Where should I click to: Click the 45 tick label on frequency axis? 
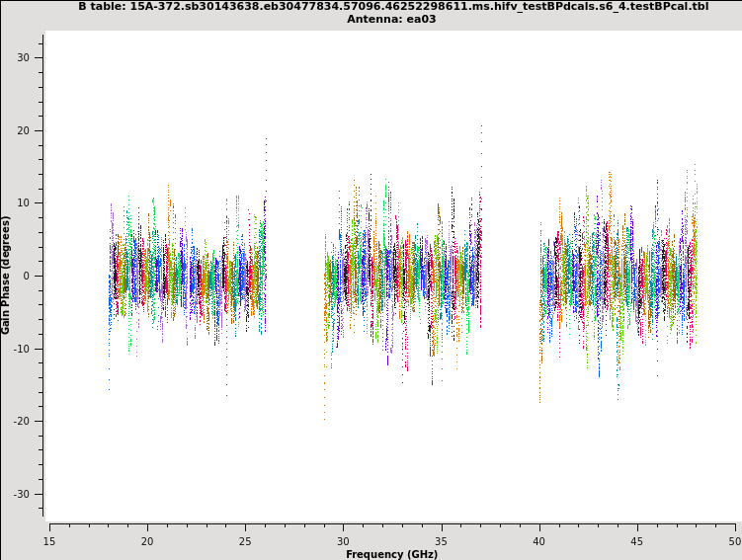[637, 540]
